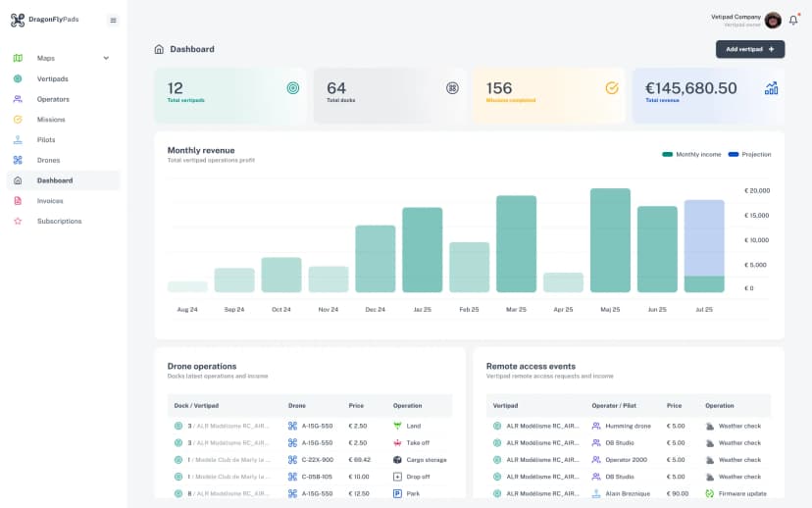
Task: Click the DragonFlyPads logo icon
Action: click(x=18, y=20)
